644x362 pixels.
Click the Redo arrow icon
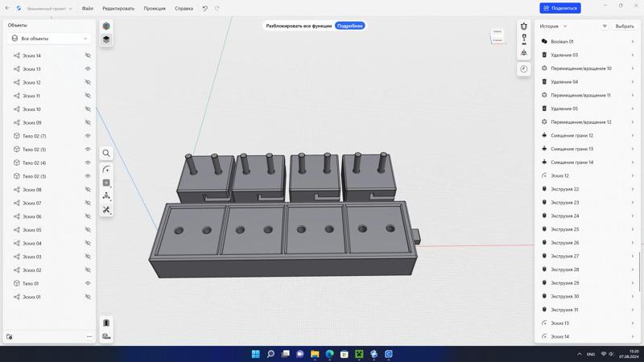tap(217, 8)
